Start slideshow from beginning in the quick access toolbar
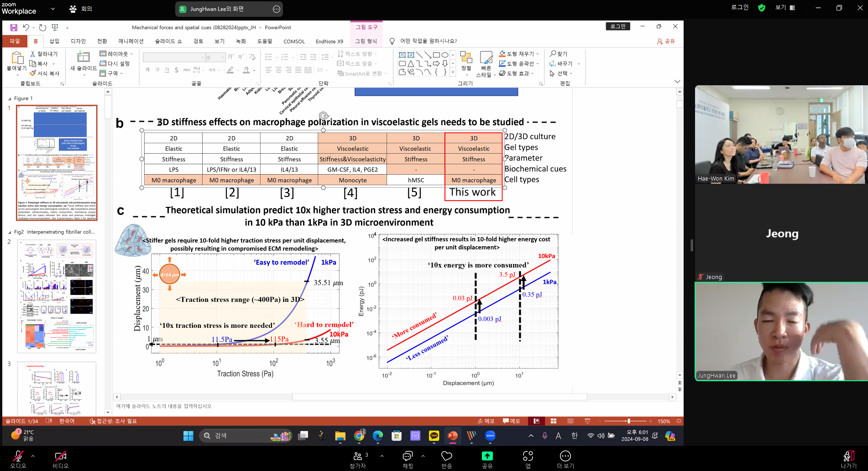The width and height of the screenshot is (868, 471). 55,27
